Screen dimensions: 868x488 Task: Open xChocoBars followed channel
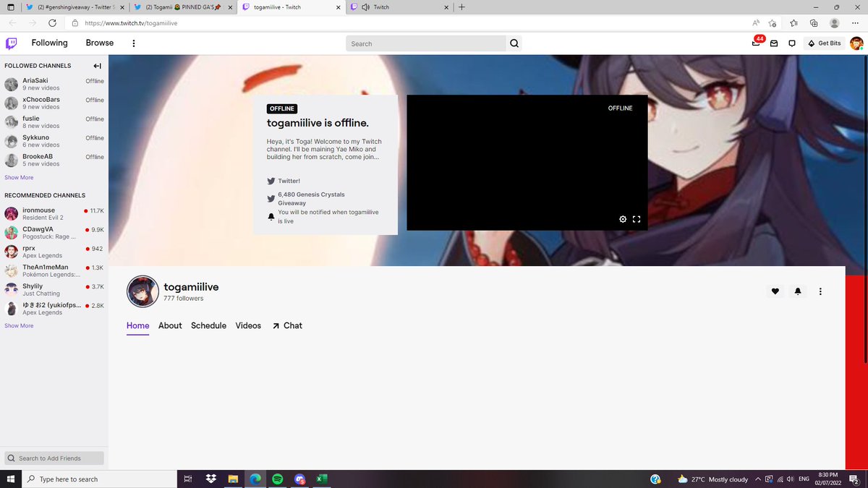point(54,103)
